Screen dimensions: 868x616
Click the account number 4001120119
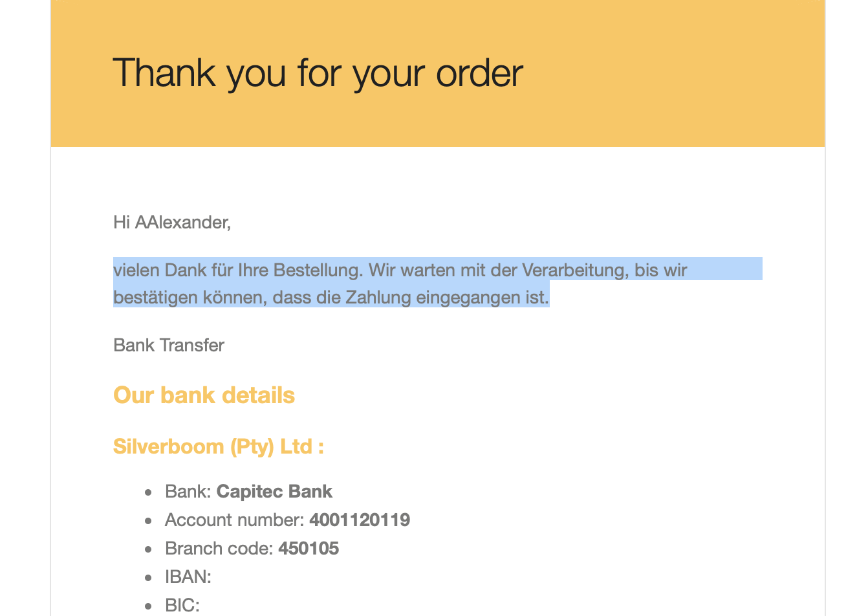tap(360, 520)
